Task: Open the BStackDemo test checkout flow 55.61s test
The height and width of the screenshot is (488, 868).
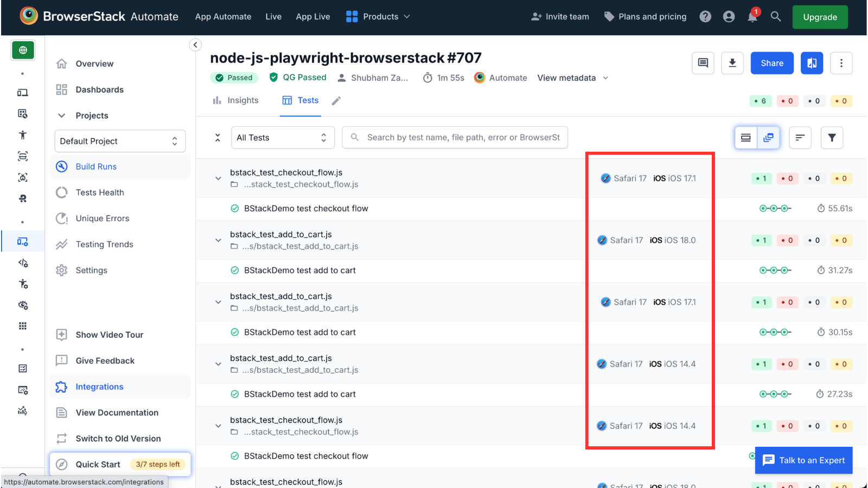Action: [306, 208]
